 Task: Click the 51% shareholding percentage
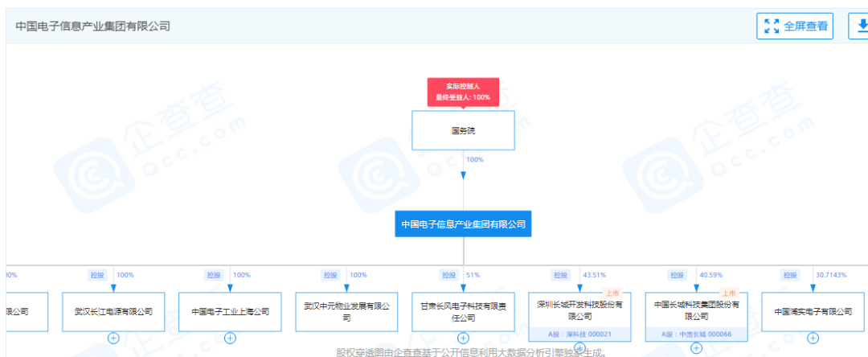point(473,274)
